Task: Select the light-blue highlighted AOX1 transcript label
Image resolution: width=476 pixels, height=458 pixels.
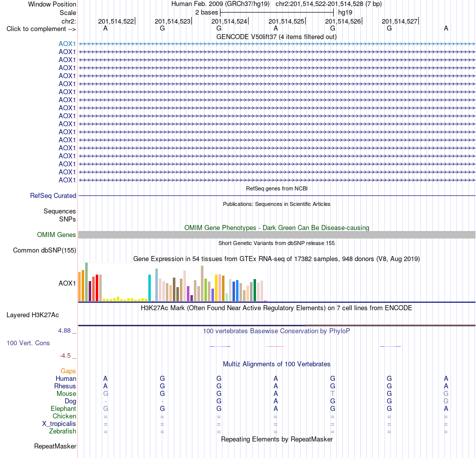Action: (67, 44)
